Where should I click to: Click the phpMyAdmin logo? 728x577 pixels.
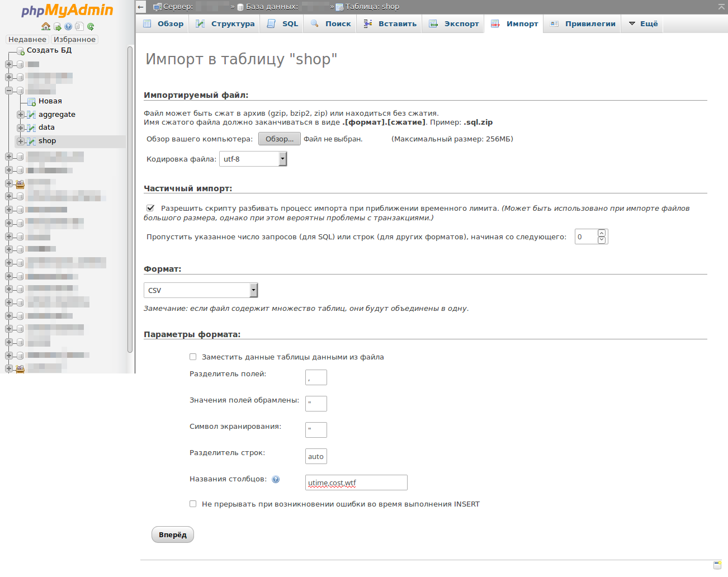click(67, 10)
